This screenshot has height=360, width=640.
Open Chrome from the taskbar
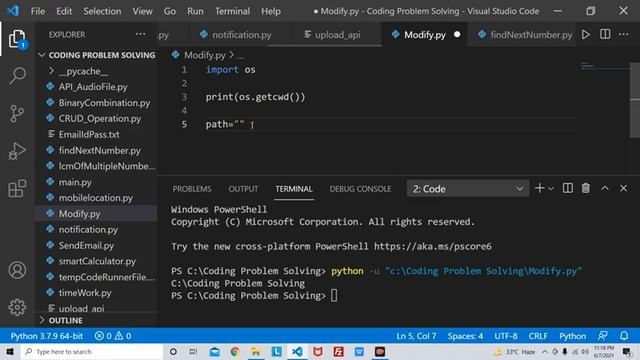235,351
